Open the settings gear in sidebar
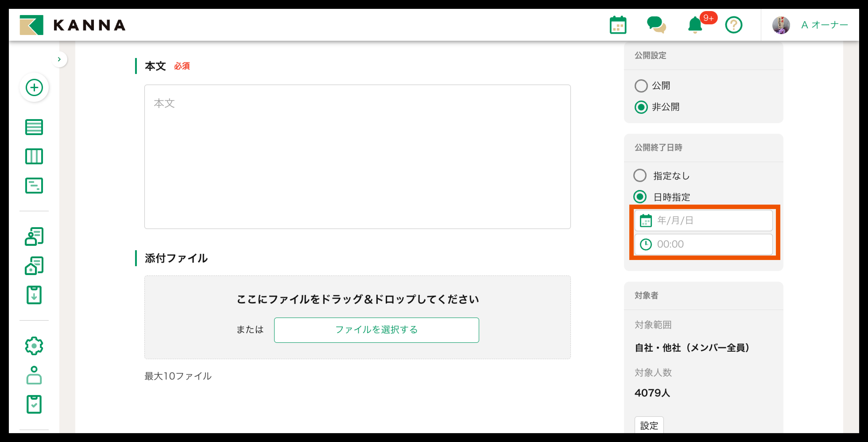This screenshot has width=868, height=442. point(34,346)
